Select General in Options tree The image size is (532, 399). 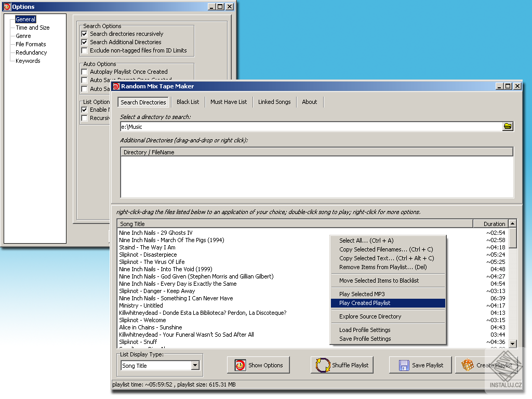coord(25,19)
